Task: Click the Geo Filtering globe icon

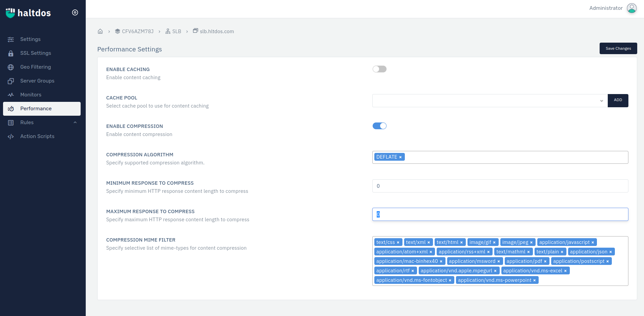Action: (x=11, y=67)
